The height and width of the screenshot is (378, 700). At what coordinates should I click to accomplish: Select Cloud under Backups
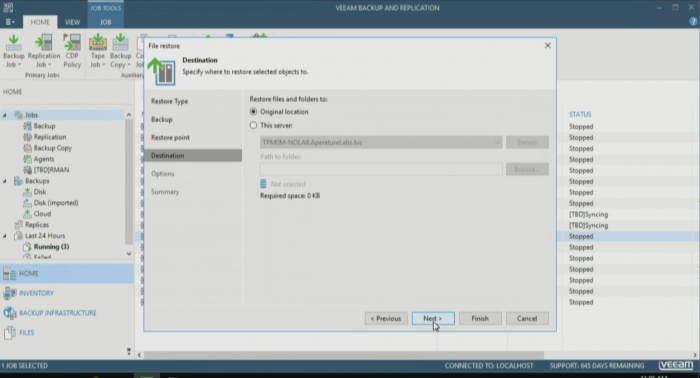[x=42, y=213]
